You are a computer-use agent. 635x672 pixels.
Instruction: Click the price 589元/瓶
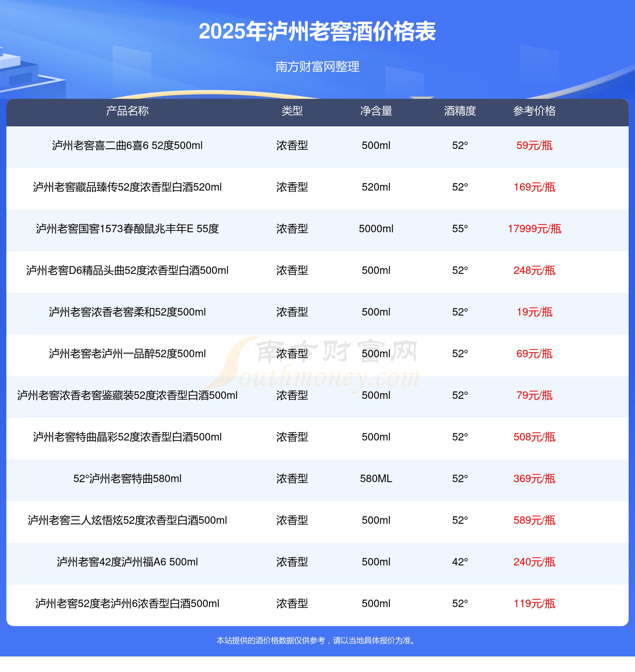tap(534, 520)
